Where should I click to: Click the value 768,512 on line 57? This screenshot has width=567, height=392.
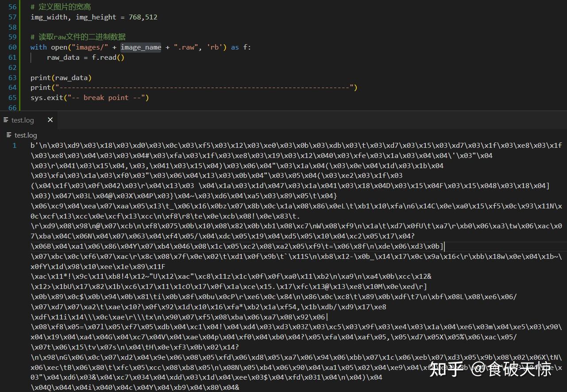143,17
